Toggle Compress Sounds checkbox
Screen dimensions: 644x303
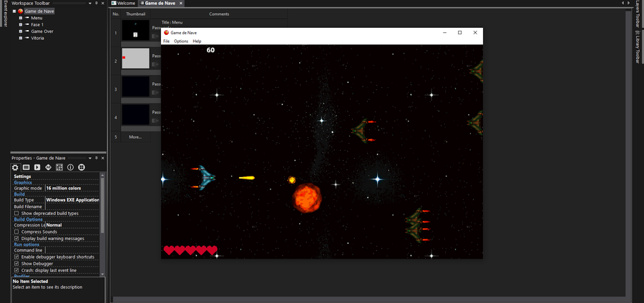click(x=17, y=232)
